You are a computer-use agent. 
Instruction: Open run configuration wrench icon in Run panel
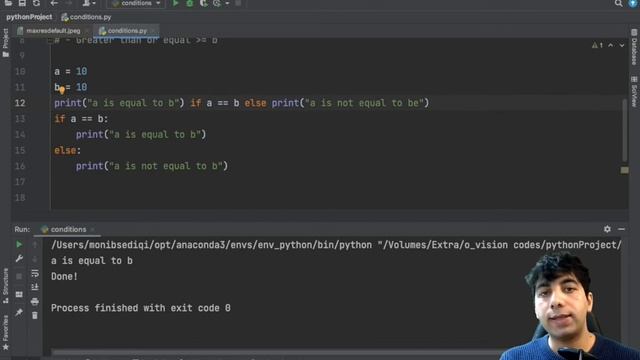[x=19, y=259]
